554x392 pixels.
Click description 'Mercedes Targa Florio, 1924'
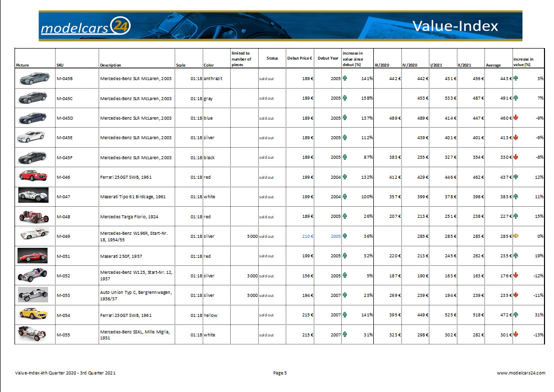point(129,217)
